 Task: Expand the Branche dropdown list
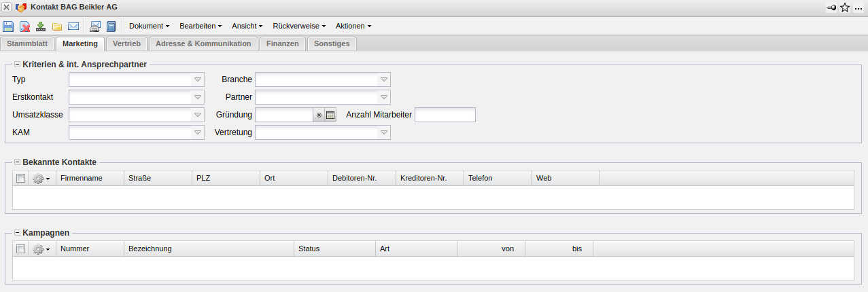(x=384, y=79)
